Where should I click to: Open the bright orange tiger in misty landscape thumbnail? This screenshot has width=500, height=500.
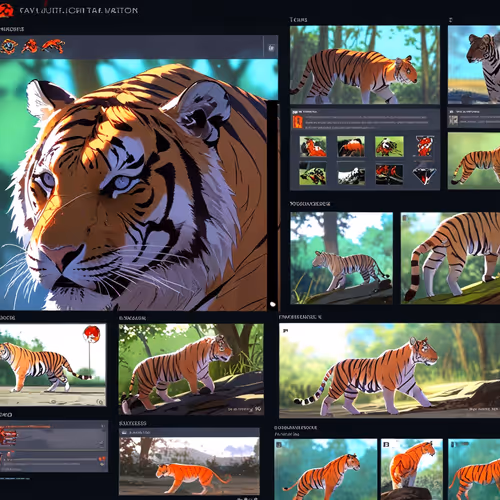coord(189,466)
